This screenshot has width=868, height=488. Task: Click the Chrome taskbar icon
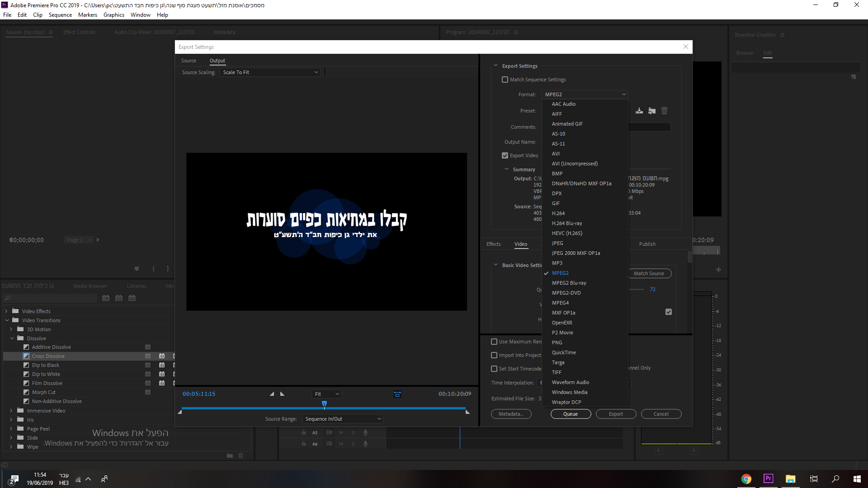click(x=746, y=479)
